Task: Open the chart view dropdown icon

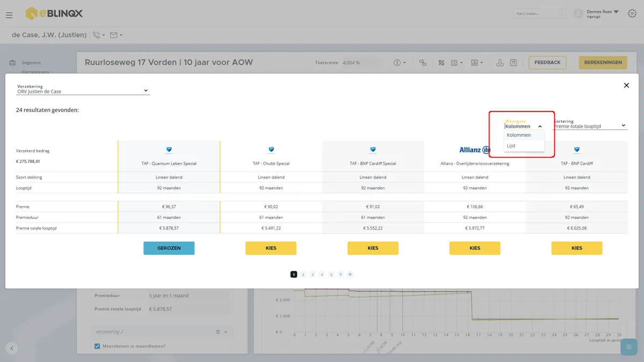Action: coord(477,63)
